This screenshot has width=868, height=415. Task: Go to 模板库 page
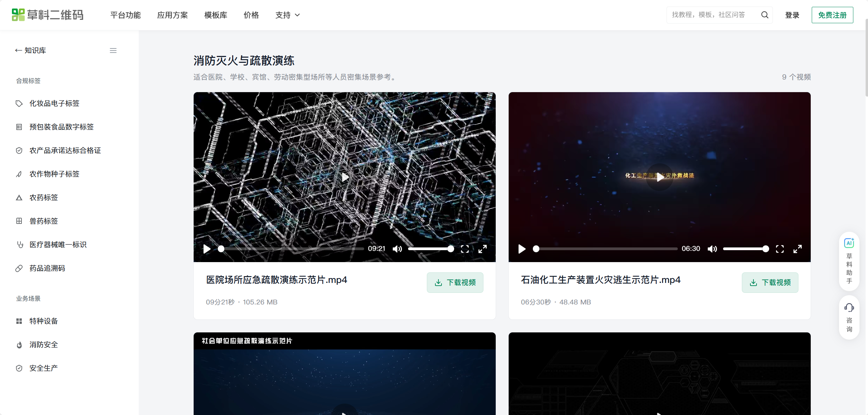point(216,15)
